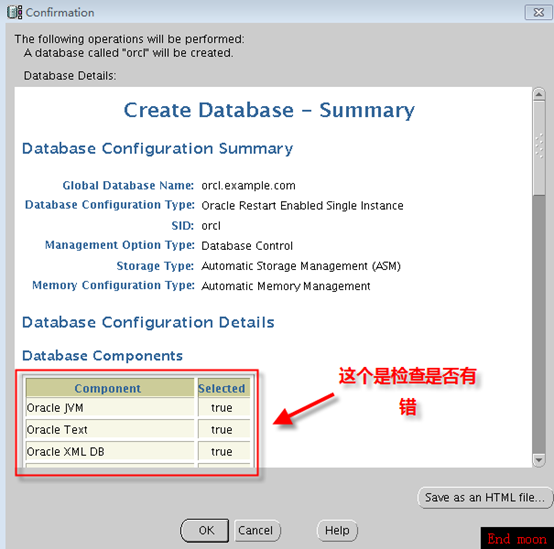Click the OK button
Screen dimensions: 554x549
click(x=205, y=530)
